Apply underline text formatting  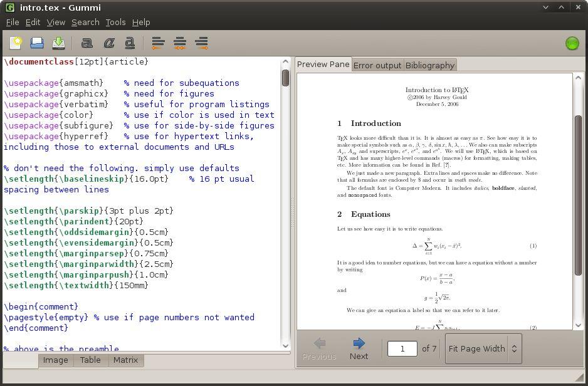(130, 43)
